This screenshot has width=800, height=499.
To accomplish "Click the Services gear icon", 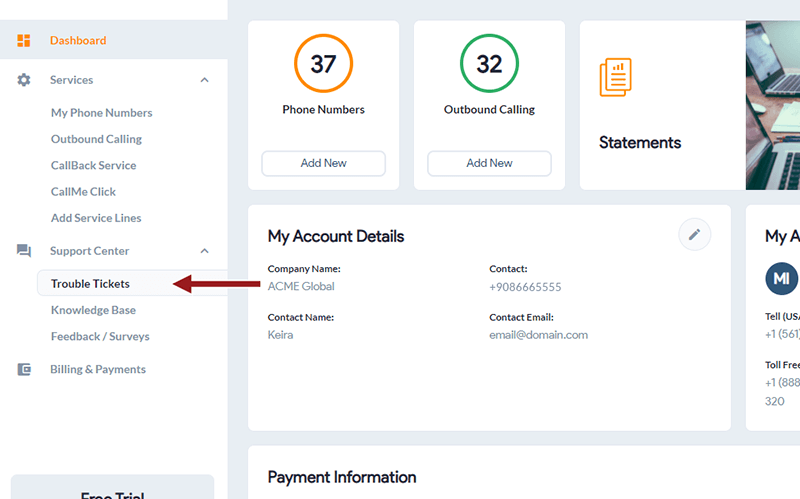I will click(23, 80).
